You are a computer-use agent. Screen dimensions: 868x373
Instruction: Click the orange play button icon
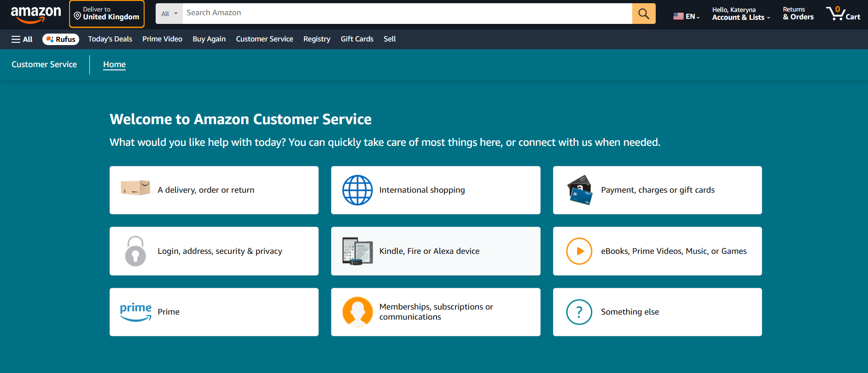pyautogui.click(x=579, y=251)
